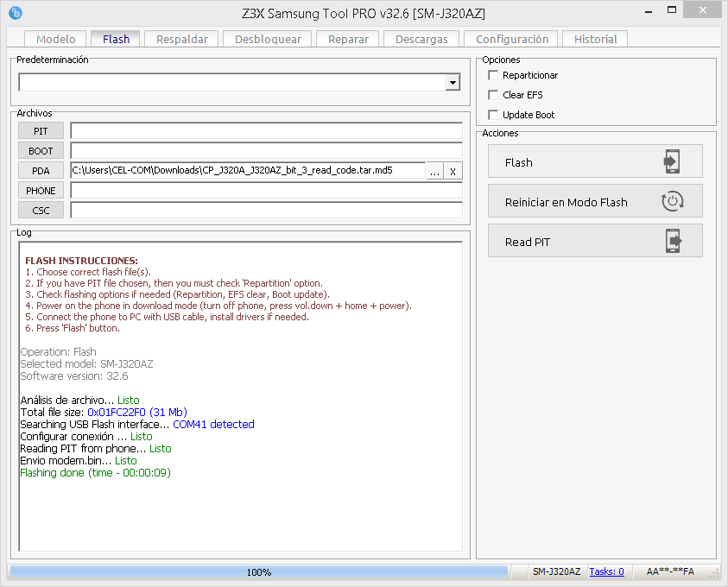Click the PHONE file button

point(41,191)
